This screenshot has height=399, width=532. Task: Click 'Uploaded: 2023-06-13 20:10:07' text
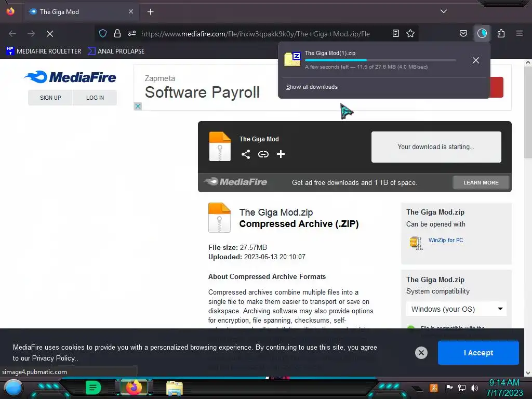(x=257, y=257)
